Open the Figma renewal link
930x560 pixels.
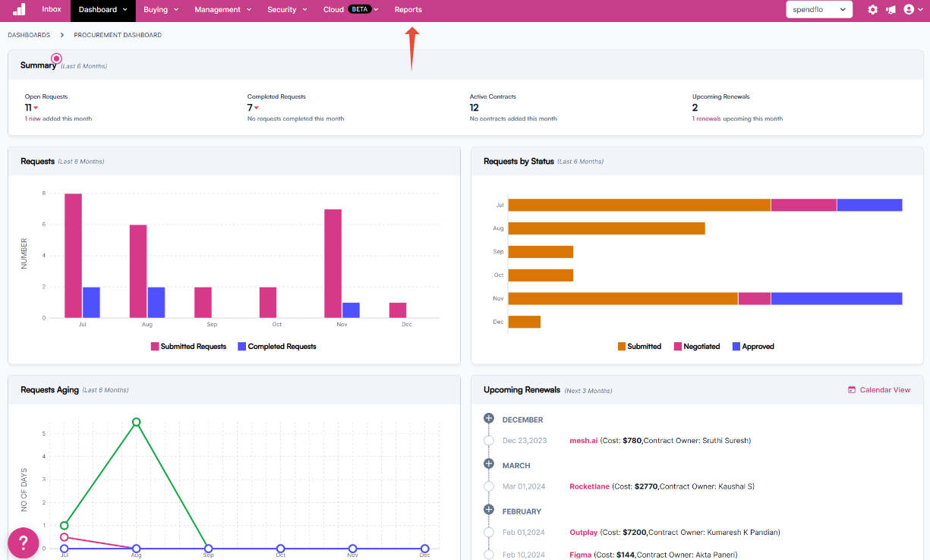[x=580, y=555]
